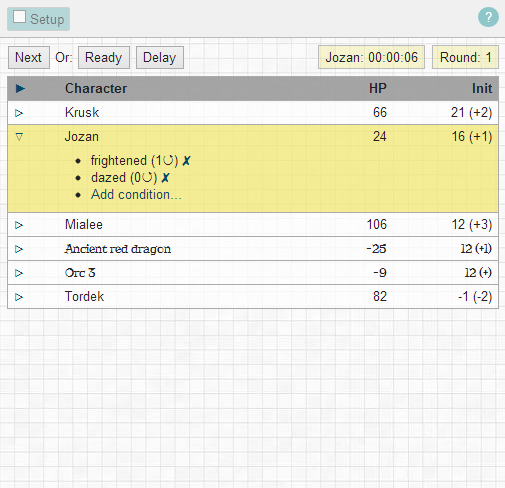Click Orc 3's HP value -9
The height and width of the screenshot is (488, 505).
pos(380,273)
